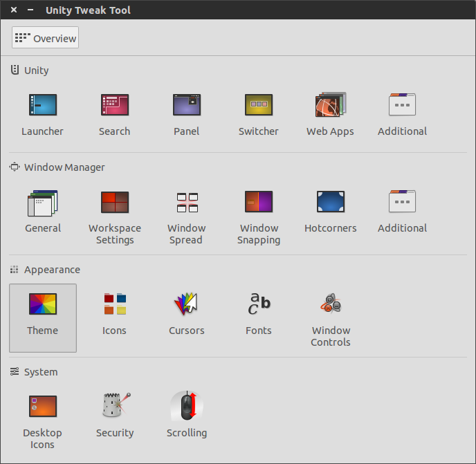Image resolution: width=476 pixels, height=464 pixels.
Task: Open the Switcher settings icon
Action: pyautogui.click(x=259, y=105)
